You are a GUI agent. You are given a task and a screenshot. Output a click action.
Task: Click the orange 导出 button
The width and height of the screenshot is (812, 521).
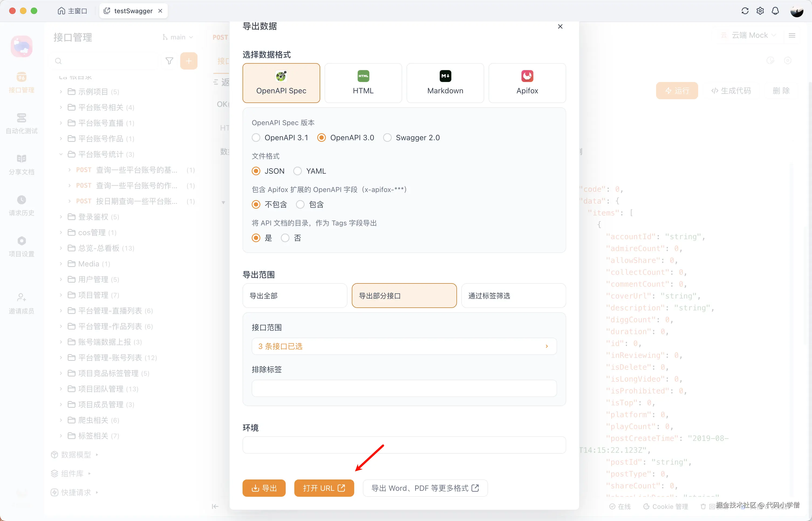pyautogui.click(x=264, y=488)
